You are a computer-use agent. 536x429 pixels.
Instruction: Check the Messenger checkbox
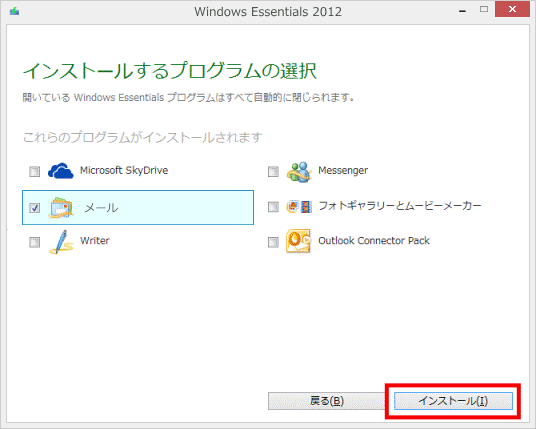[x=273, y=171]
